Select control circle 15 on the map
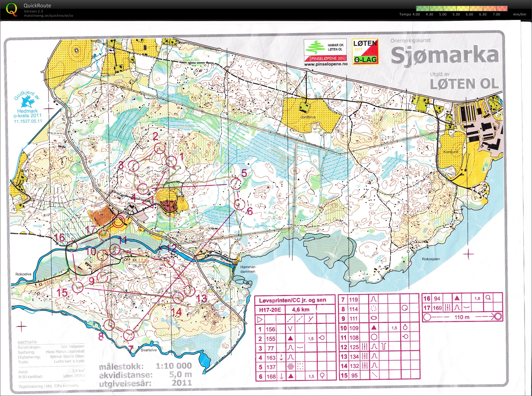This screenshot has width=532, height=396. 78,287
